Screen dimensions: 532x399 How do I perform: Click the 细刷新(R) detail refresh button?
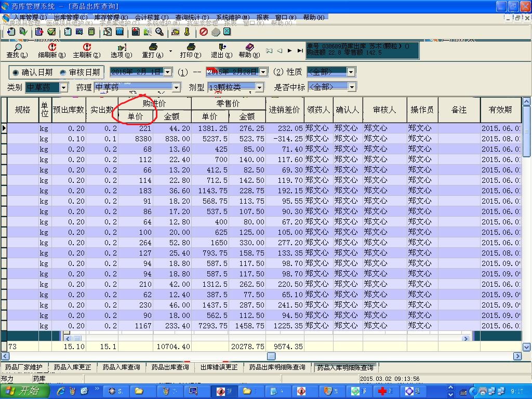tap(51, 50)
